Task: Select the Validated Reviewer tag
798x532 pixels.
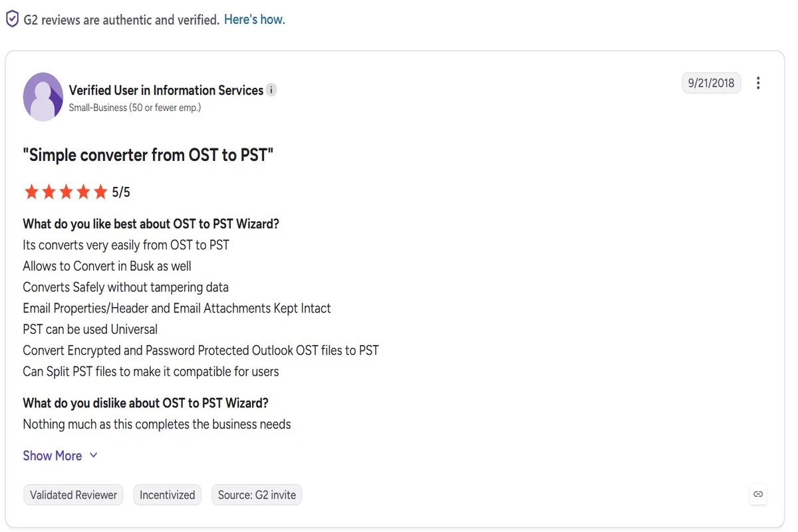Action: click(x=74, y=495)
